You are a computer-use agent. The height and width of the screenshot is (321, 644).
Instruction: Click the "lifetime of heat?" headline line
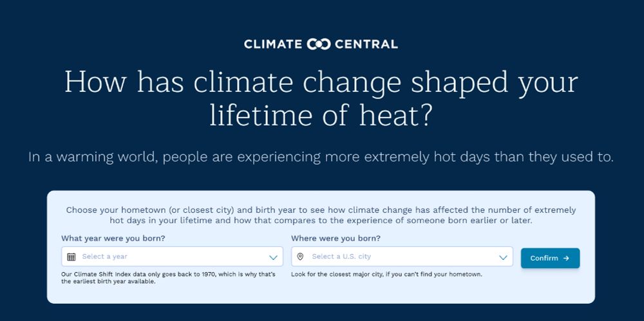(x=321, y=116)
